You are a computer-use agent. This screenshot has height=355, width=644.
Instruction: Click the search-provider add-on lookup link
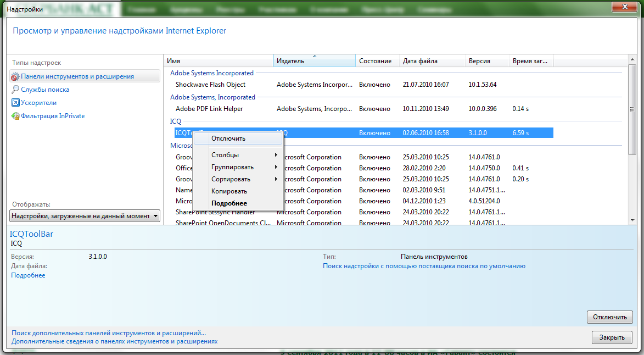(x=424, y=266)
